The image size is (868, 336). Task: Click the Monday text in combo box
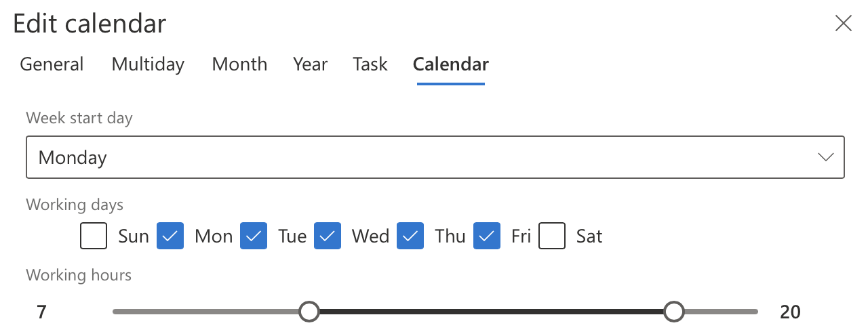[73, 158]
